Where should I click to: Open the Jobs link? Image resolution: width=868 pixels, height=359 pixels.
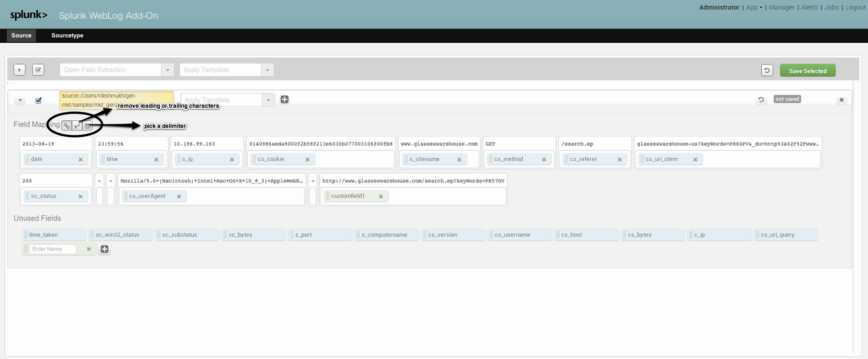pyautogui.click(x=831, y=7)
